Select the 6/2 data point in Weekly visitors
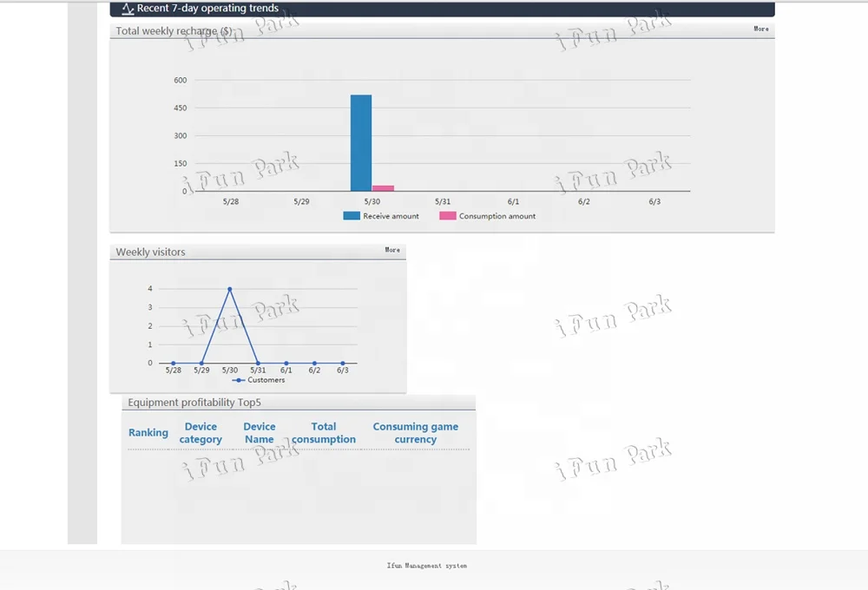 pos(314,364)
